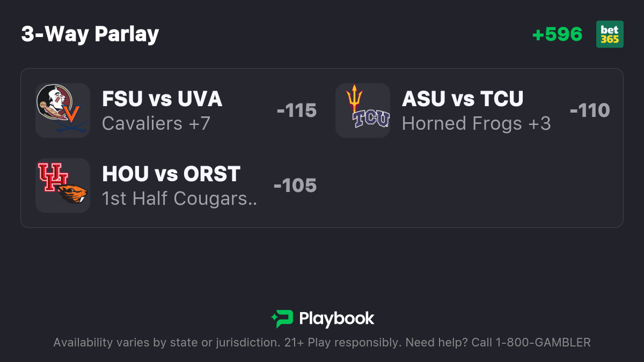Click the bet365 sportsbook logo
Screen dimensions: 644x362
coord(610,34)
